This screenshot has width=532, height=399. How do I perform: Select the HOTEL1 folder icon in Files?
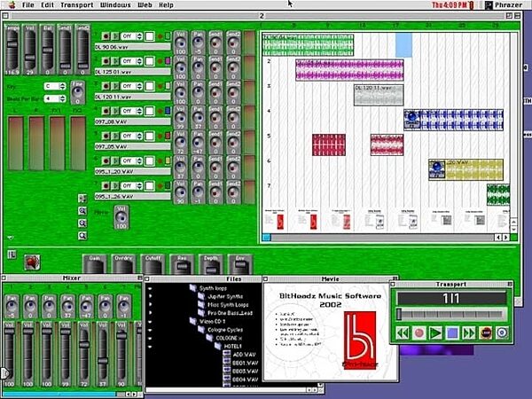218,346
